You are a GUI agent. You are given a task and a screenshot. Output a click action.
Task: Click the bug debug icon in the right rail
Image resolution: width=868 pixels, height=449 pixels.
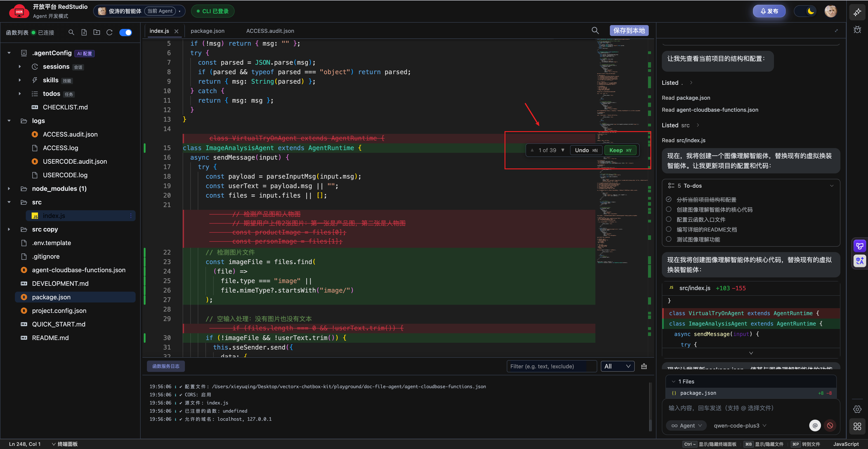point(857,30)
